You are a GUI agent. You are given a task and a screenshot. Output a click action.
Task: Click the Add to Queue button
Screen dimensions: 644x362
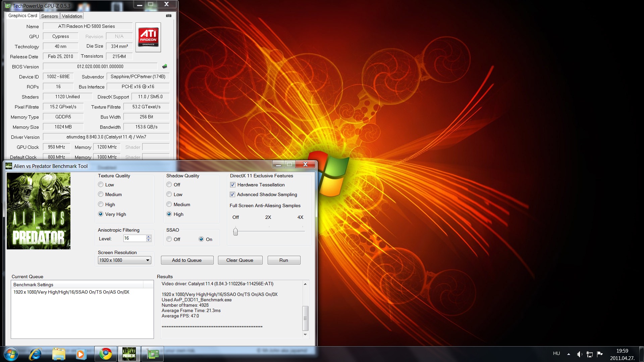[187, 260]
